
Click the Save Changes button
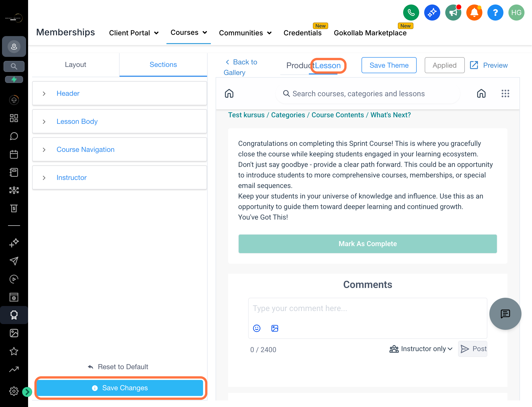pos(120,388)
